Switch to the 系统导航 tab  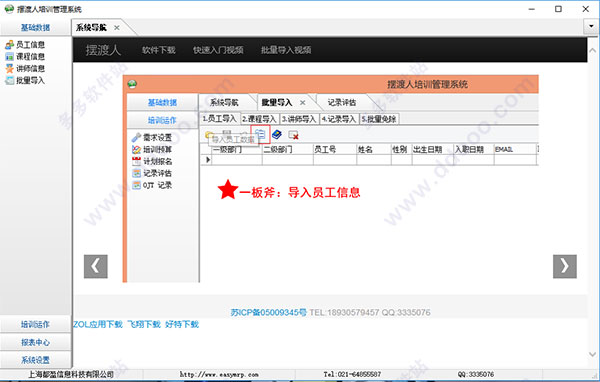[91, 28]
